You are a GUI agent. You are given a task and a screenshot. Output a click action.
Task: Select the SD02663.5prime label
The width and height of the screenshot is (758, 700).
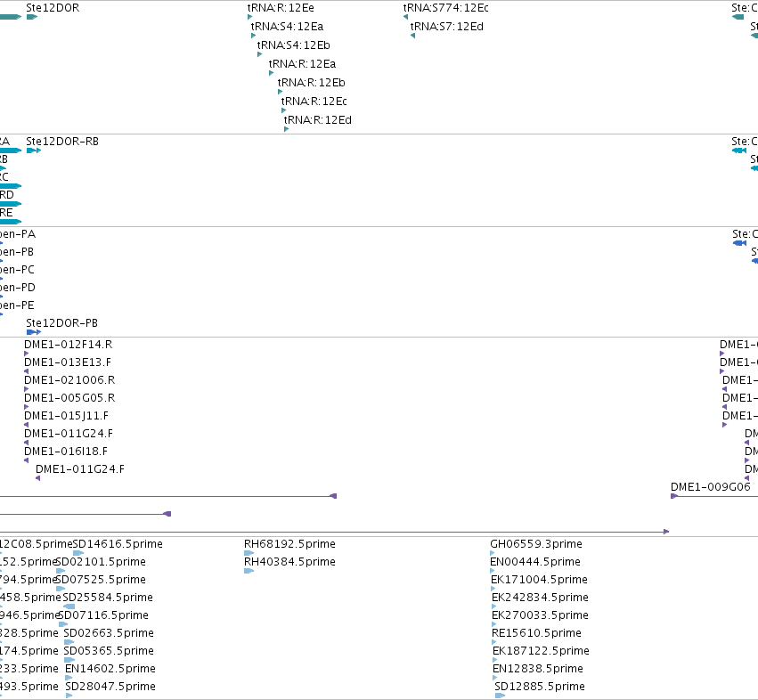(109, 633)
